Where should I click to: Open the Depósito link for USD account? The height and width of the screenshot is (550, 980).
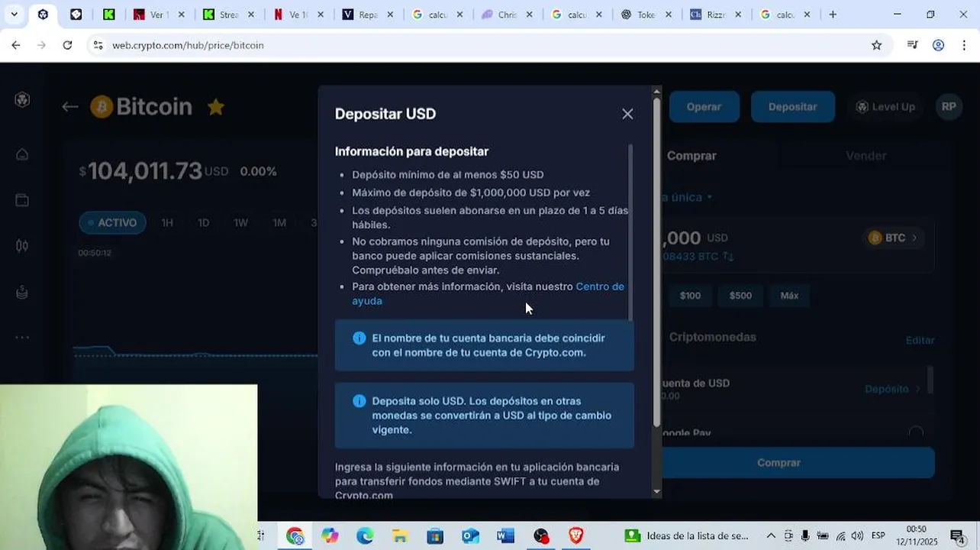pyautogui.click(x=892, y=389)
